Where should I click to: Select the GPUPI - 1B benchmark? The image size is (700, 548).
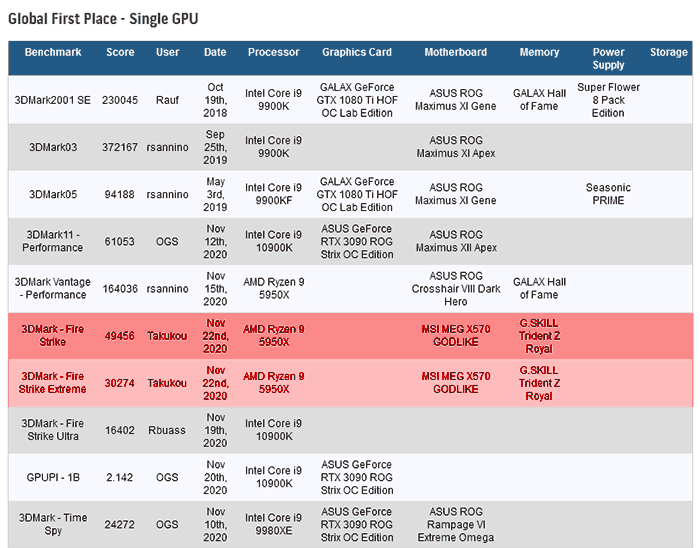point(53,477)
